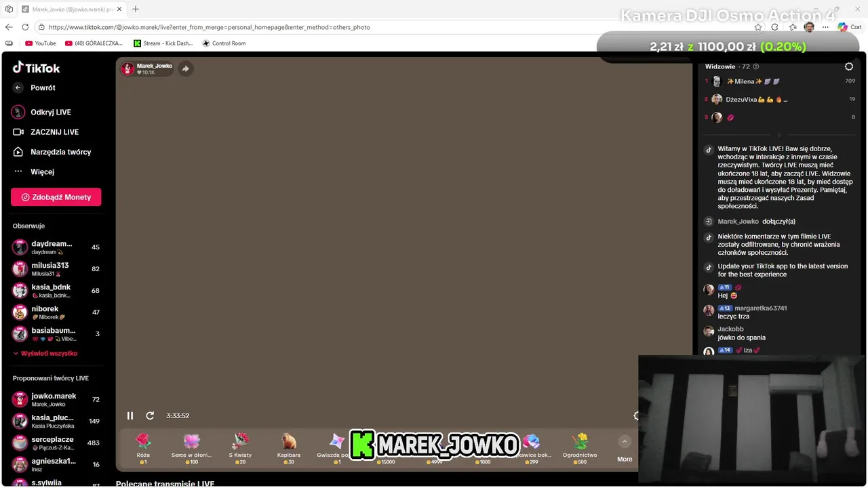
Task: Open the Więcej sidebar menu
Action: pos(34,171)
